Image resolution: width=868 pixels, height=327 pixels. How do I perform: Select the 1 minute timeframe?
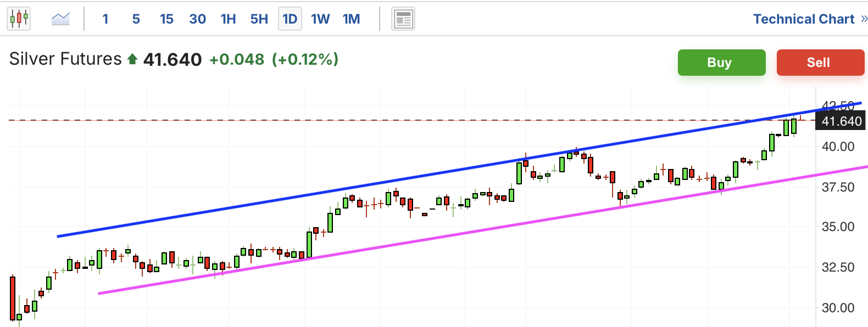click(105, 19)
